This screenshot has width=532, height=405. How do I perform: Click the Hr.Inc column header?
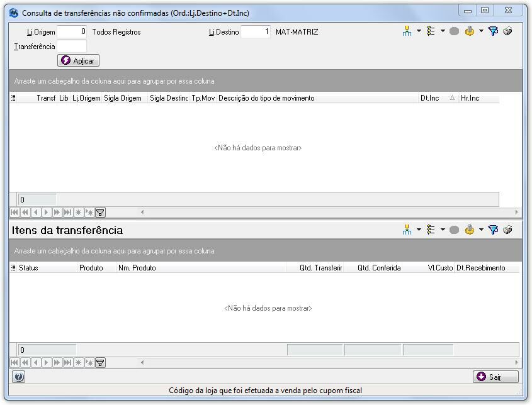[x=478, y=98]
